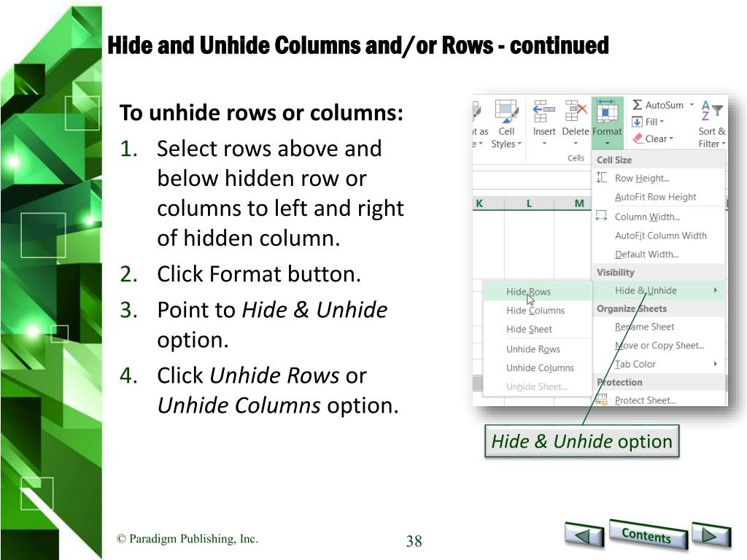Open Sort & Filter dropdown arrow
This screenshot has width=747, height=560.
click(x=723, y=144)
